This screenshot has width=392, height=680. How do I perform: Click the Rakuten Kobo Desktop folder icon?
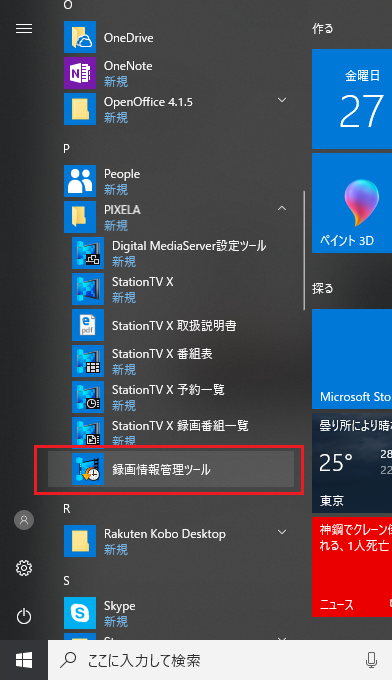point(80,541)
